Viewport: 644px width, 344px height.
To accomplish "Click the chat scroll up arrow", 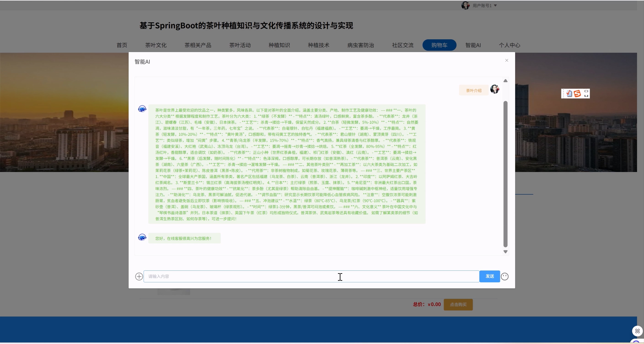I will 505,81.
